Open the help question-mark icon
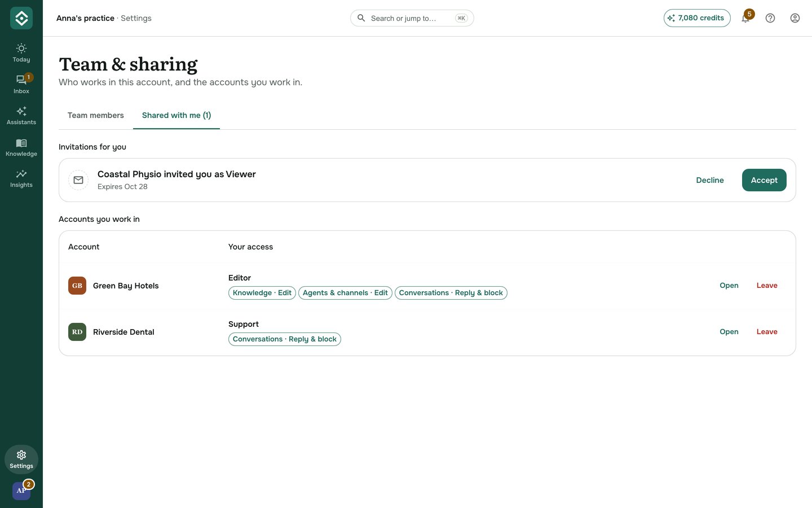Image resolution: width=812 pixels, height=508 pixels. [770, 18]
